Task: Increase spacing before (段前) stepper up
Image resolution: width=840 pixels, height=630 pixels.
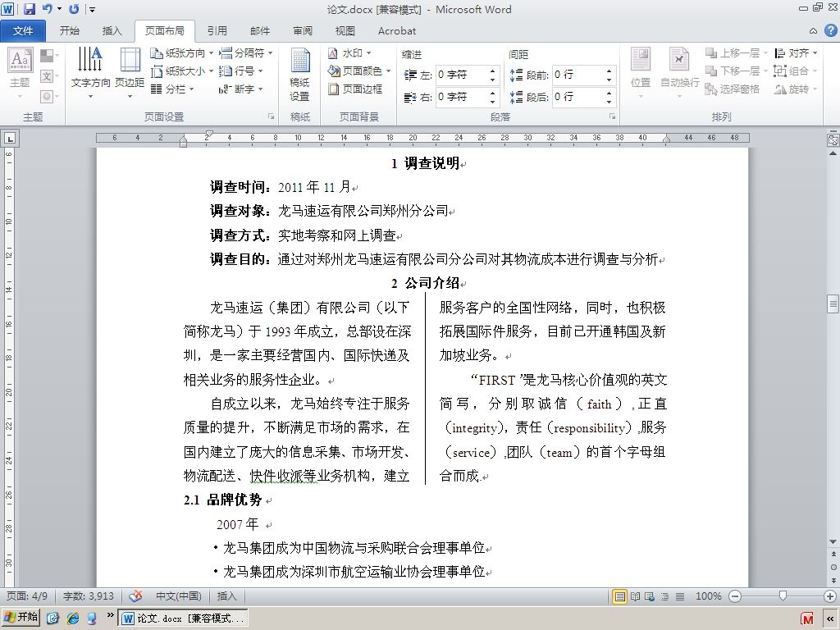Action: [609, 71]
